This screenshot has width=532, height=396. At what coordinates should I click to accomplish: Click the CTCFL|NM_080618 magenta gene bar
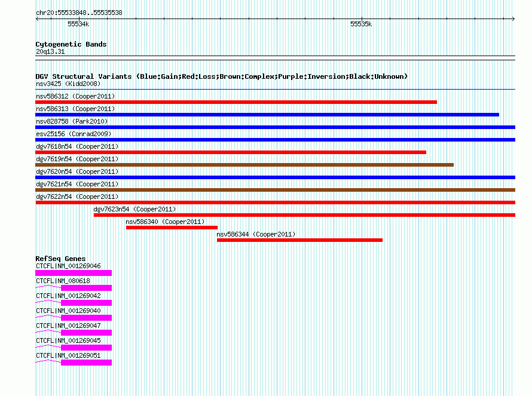tap(87, 288)
